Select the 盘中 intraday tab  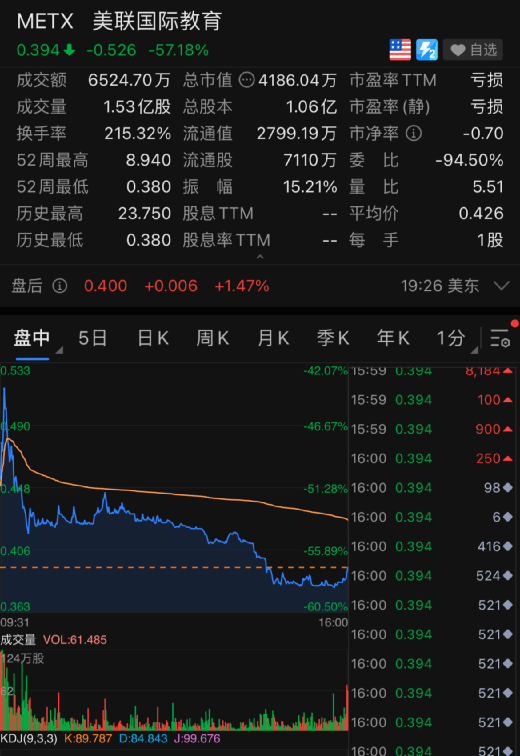(32, 338)
